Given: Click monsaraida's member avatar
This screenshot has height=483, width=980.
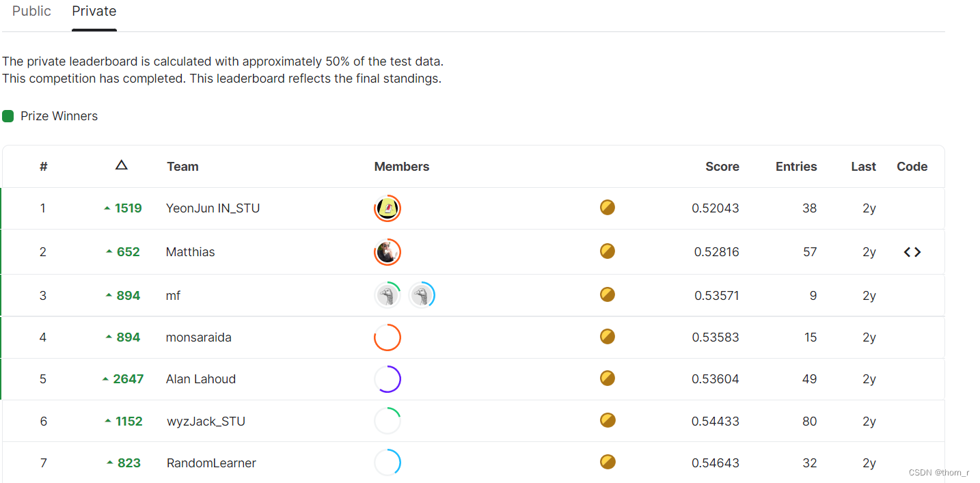Looking at the screenshot, I should click(387, 337).
